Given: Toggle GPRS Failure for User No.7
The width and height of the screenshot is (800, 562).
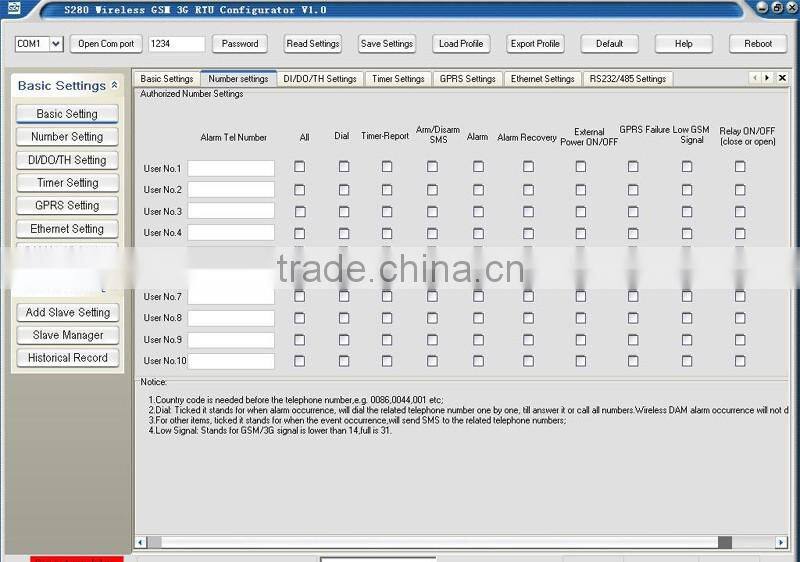Looking at the screenshot, I should (x=633, y=296).
